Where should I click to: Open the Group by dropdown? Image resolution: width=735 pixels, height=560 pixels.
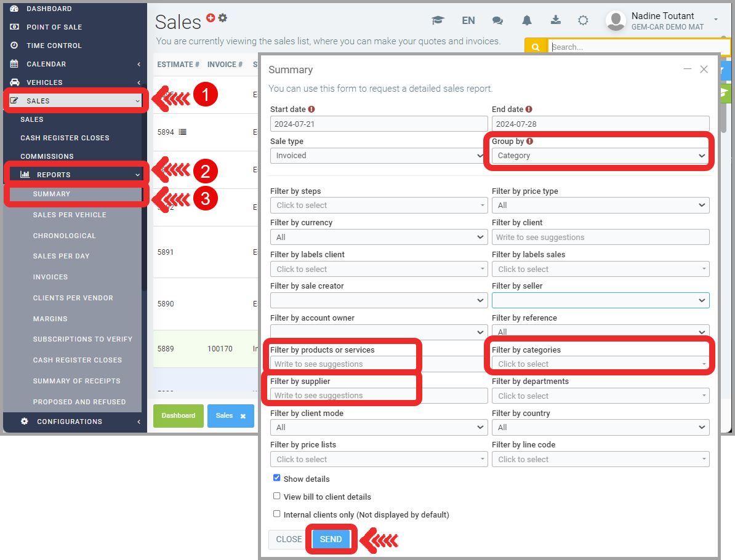600,156
